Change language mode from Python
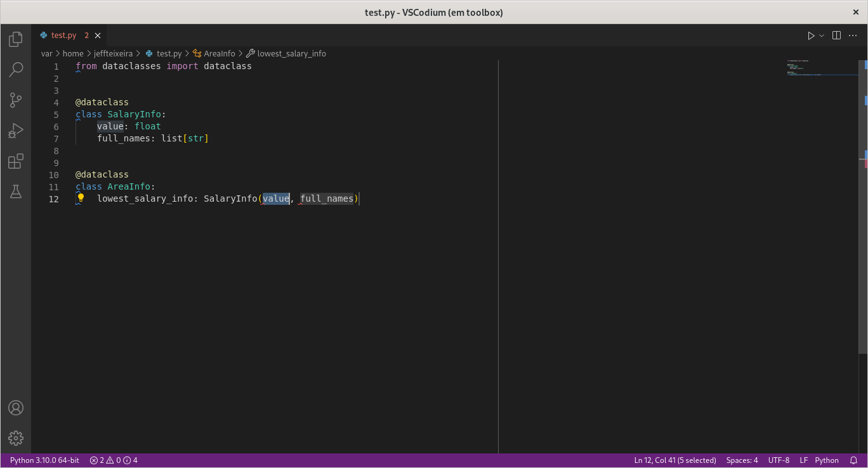The height and width of the screenshot is (468, 868). pos(827,460)
